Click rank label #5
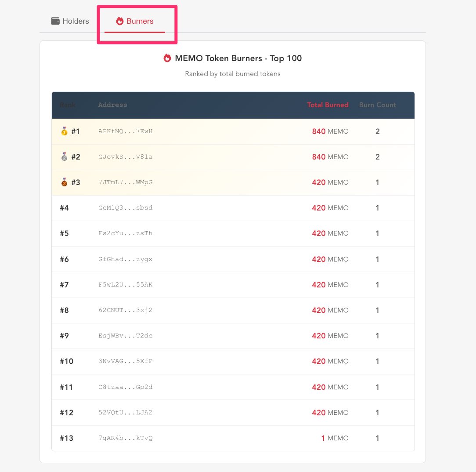Screen dimensions: 476x472 [x=65, y=233]
